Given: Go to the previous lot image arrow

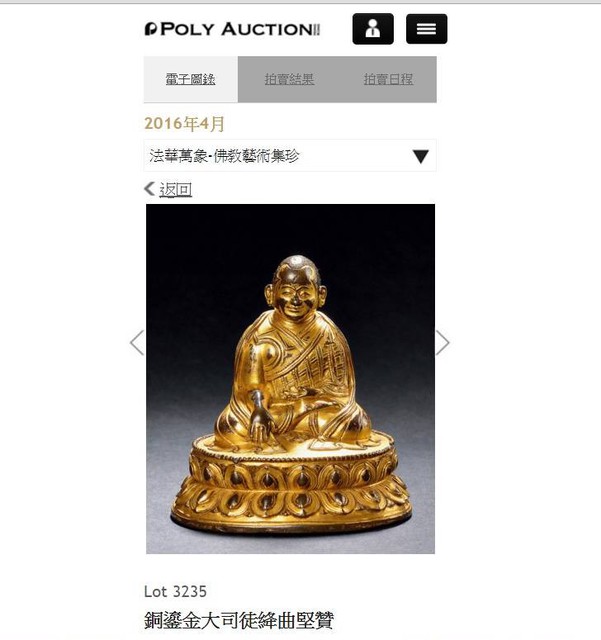Looking at the screenshot, I should point(137,342).
